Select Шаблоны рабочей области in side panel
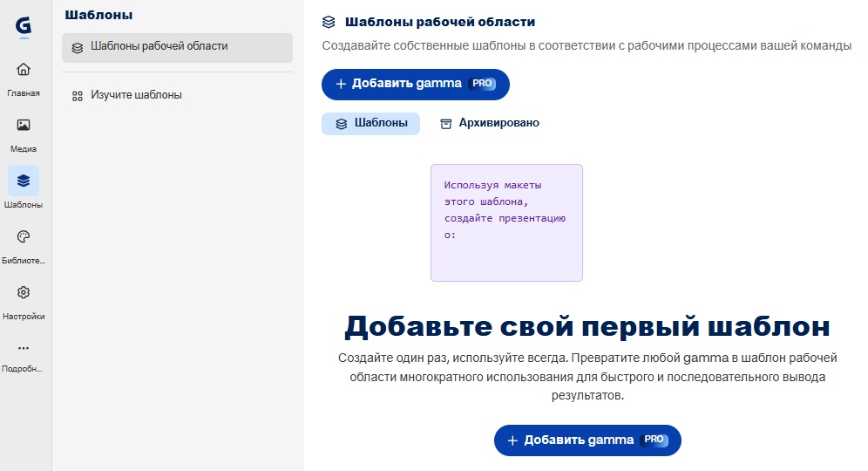 tap(177, 48)
